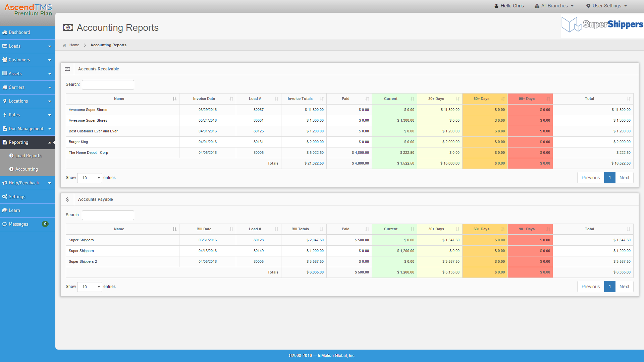644x362 pixels.
Task: Open the Messages panel showing zero notifications
Action: pos(18,224)
